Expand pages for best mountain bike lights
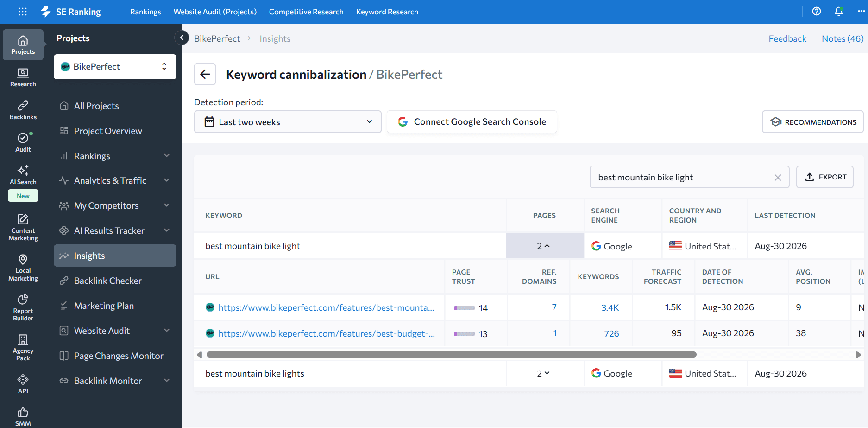This screenshot has width=868, height=428. tap(544, 373)
